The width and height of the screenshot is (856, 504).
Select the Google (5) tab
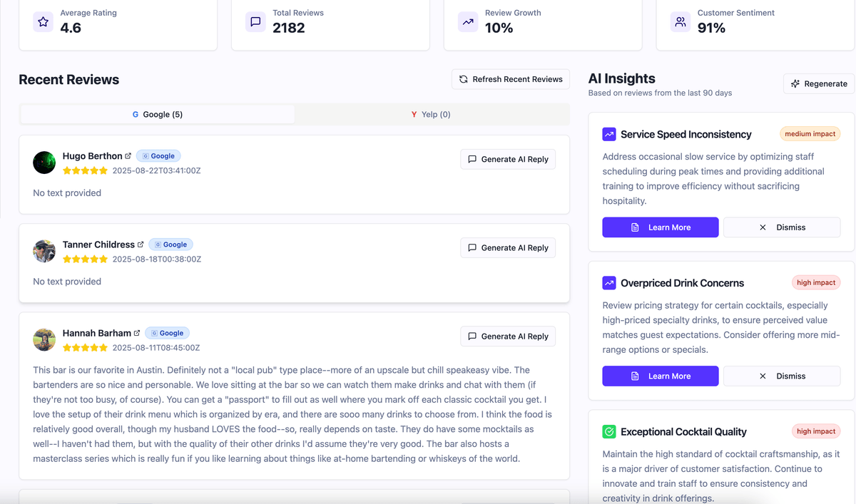(158, 114)
